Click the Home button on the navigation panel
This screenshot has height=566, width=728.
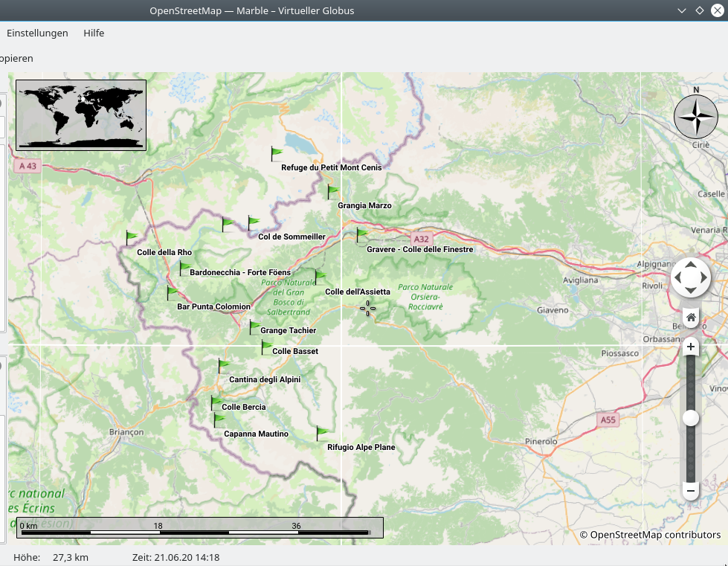691,318
